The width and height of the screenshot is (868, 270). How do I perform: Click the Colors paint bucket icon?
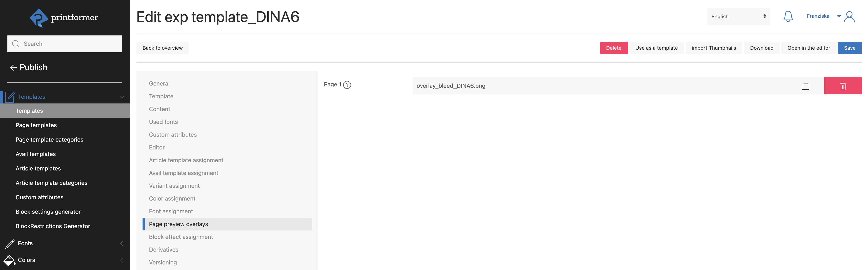click(9, 260)
